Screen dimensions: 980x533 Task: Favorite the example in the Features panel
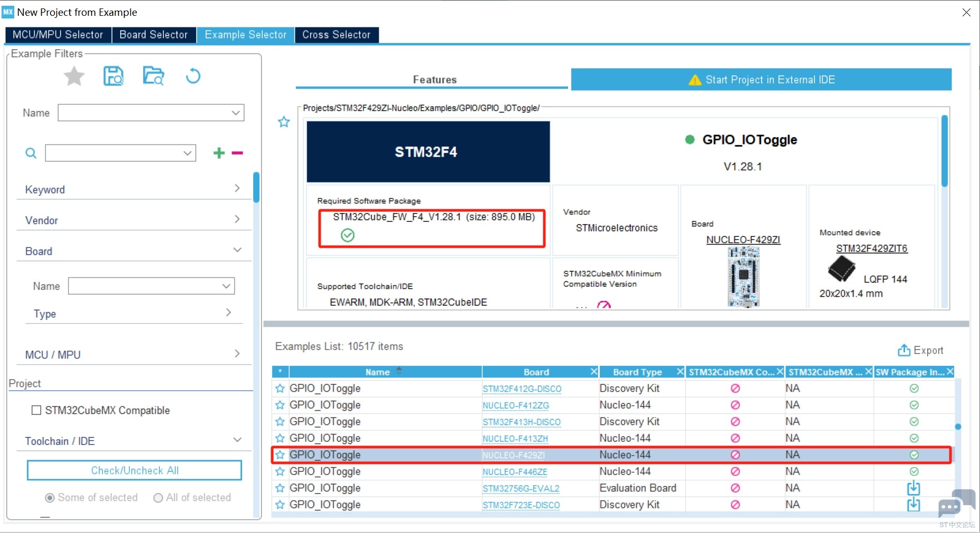[x=284, y=122]
